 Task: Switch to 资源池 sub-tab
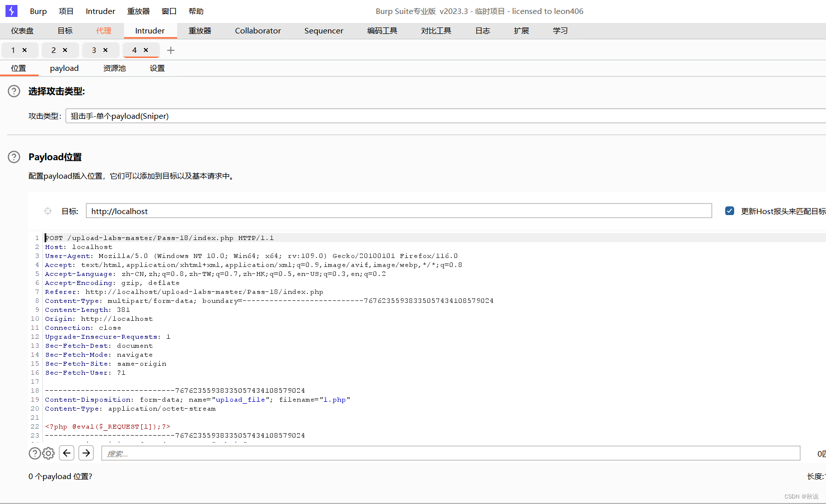pyautogui.click(x=114, y=68)
